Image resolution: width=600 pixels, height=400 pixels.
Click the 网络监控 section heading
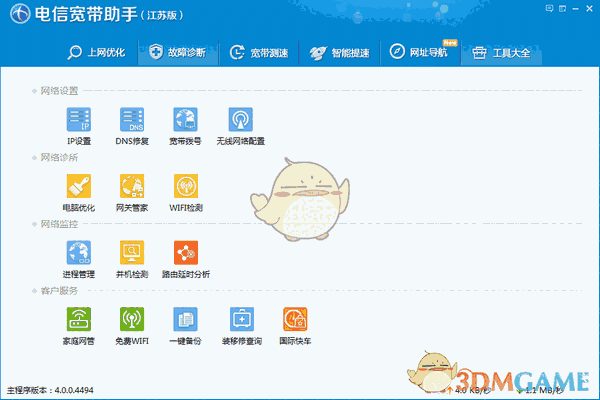[x=59, y=224]
